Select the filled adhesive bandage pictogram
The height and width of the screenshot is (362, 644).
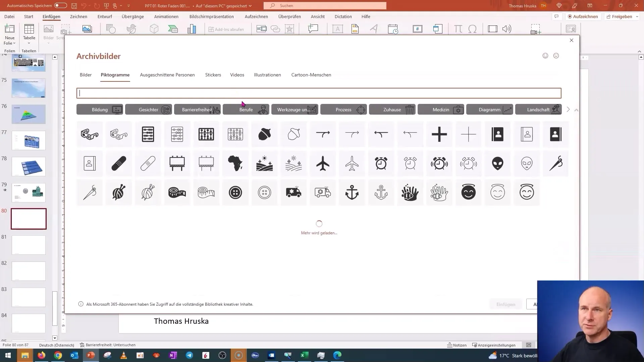(x=119, y=163)
